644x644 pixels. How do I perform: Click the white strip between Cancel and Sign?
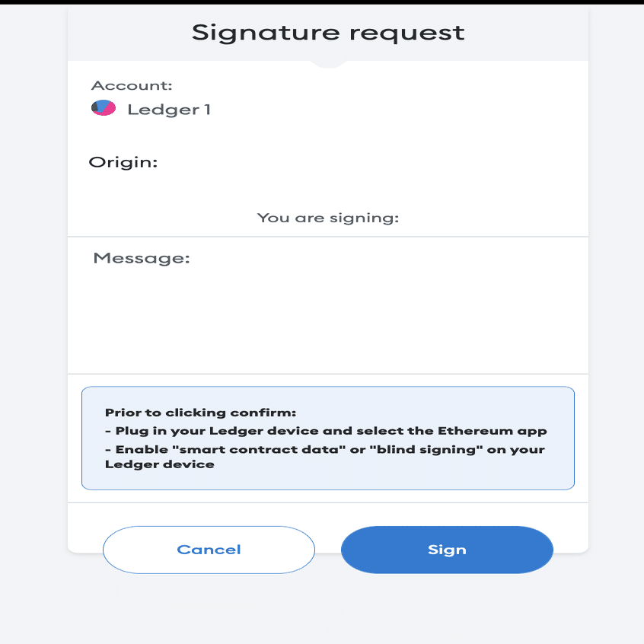tap(328, 550)
